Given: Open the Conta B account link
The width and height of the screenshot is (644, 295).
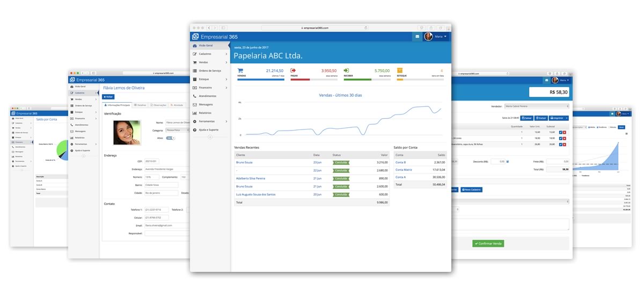Looking at the screenshot, I should [400, 162].
